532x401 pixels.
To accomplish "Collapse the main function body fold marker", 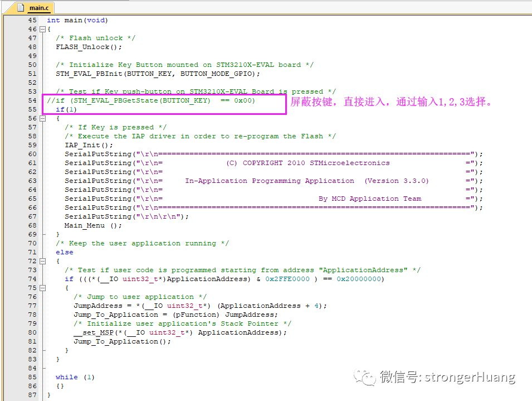I will (x=42, y=28).
